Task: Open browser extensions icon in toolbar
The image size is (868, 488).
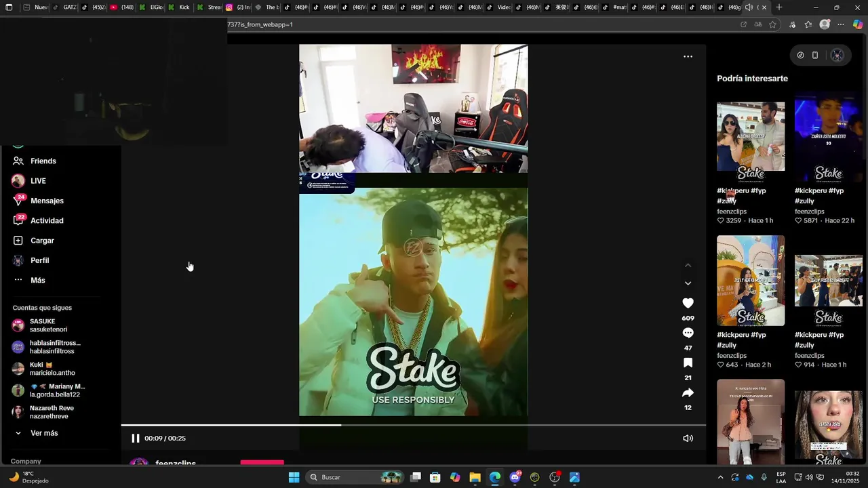Action: tap(792, 24)
